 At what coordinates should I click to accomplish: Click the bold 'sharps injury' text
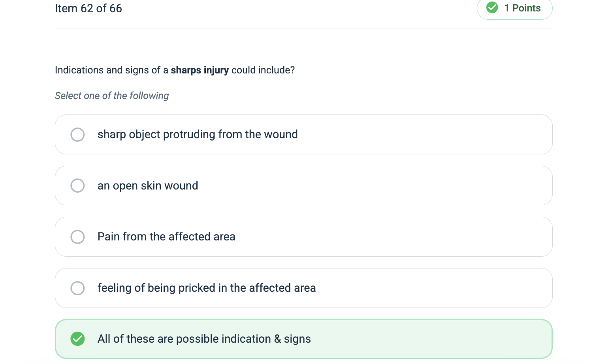coord(200,70)
